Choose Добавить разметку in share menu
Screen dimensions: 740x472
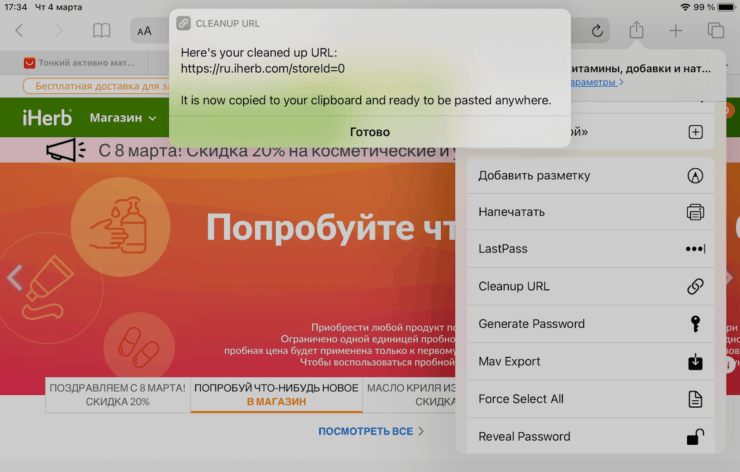point(590,176)
